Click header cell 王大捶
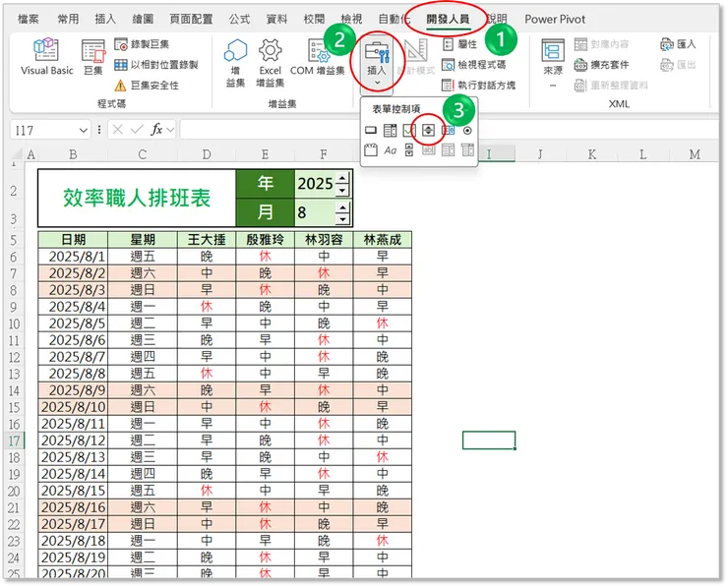The width and height of the screenshot is (728, 587). coord(207,240)
